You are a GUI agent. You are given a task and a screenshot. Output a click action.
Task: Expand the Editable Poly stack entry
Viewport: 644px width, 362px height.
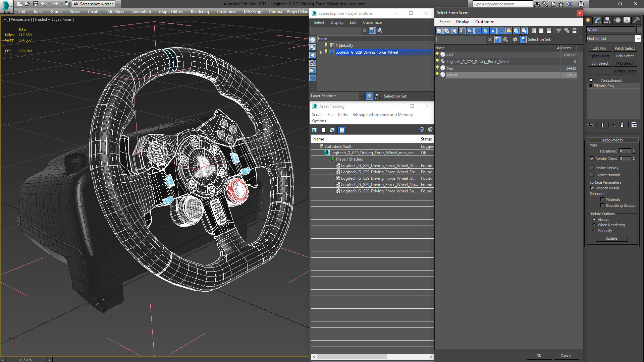point(590,86)
